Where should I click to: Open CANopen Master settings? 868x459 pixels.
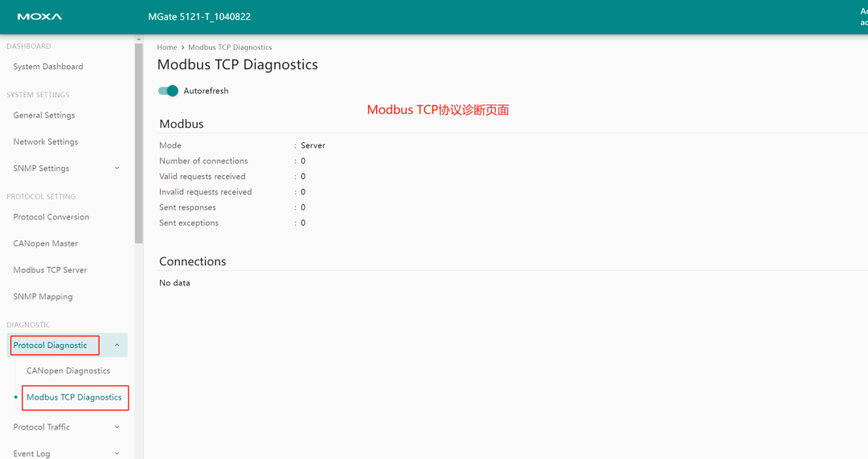tap(46, 244)
